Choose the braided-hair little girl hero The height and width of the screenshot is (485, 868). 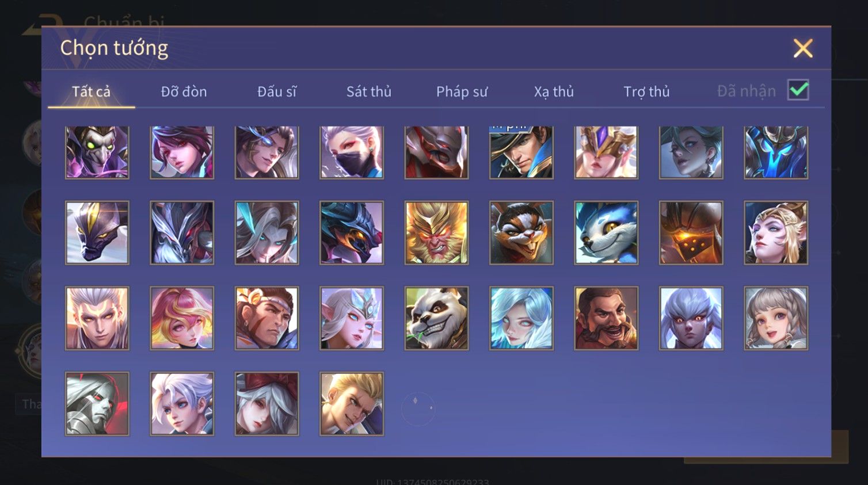(x=776, y=318)
